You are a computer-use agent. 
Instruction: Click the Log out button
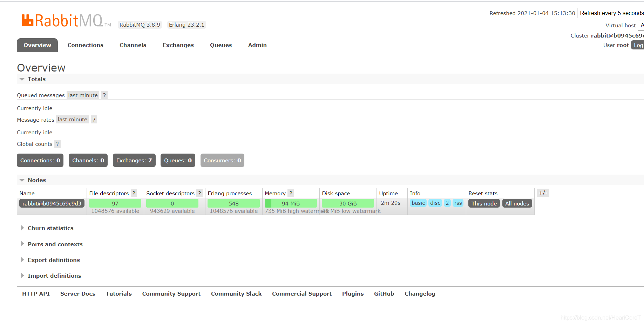tap(638, 45)
